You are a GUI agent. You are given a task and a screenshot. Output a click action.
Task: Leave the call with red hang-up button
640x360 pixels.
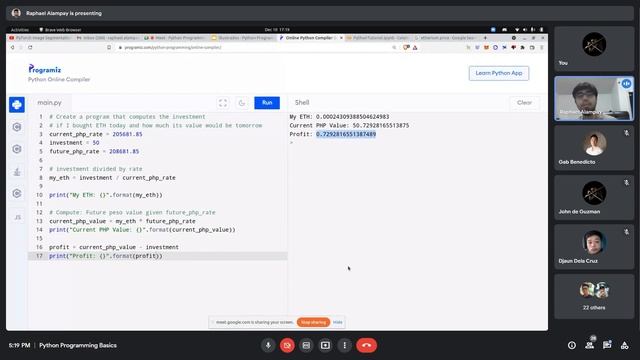pos(367,345)
